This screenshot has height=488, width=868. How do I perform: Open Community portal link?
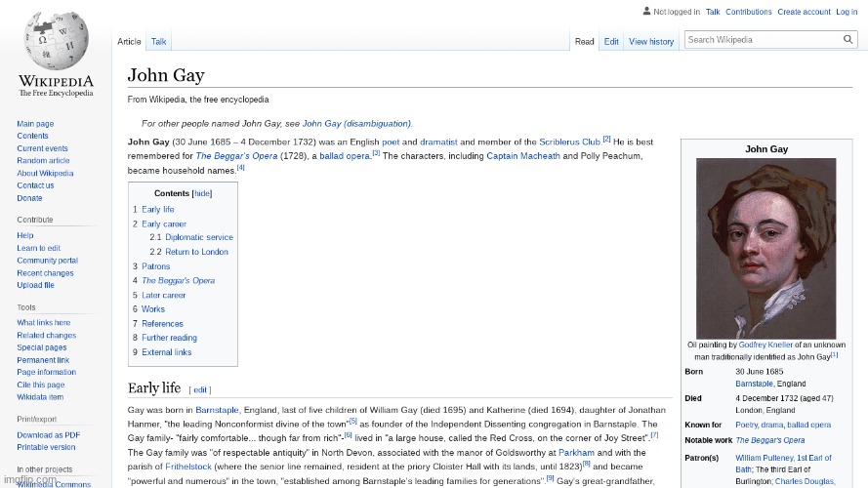pyautogui.click(x=47, y=261)
